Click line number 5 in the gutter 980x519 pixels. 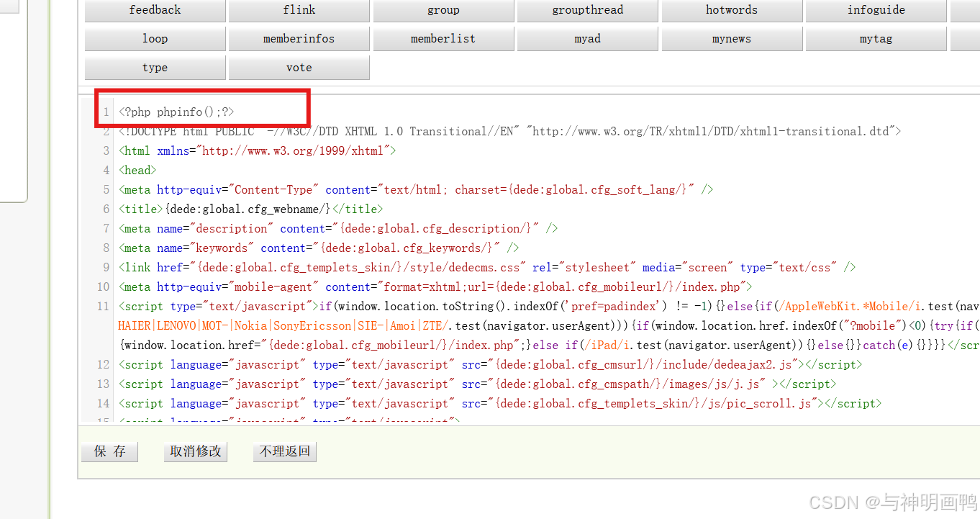coord(106,189)
